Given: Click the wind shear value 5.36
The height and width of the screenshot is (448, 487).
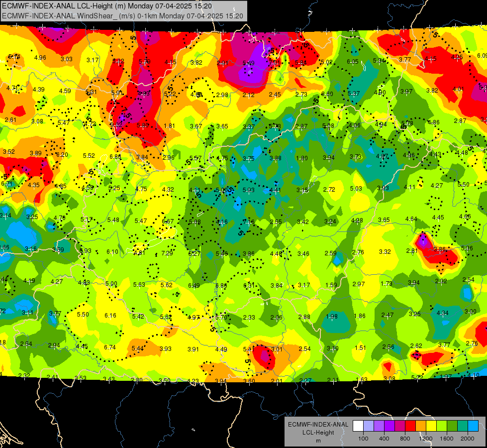Looking at the screenshot, I should click(467, 248).
